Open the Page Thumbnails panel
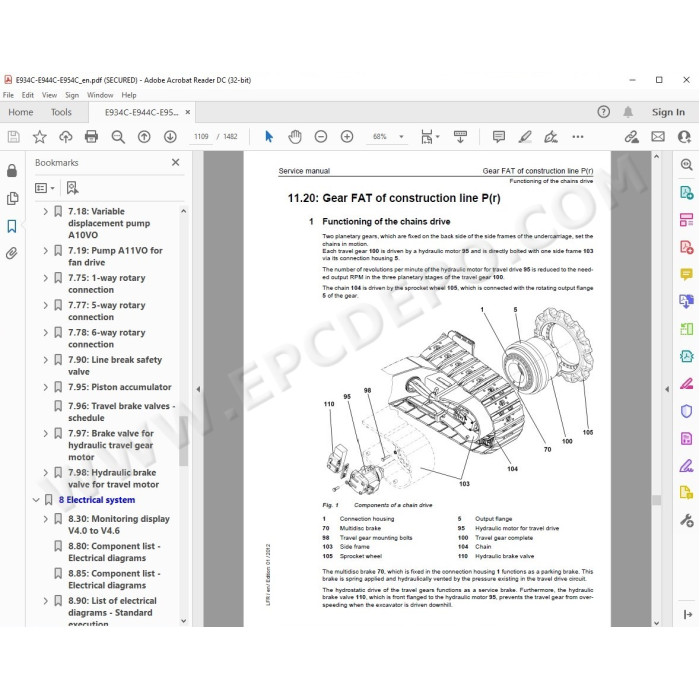 (x=12, y=198)
